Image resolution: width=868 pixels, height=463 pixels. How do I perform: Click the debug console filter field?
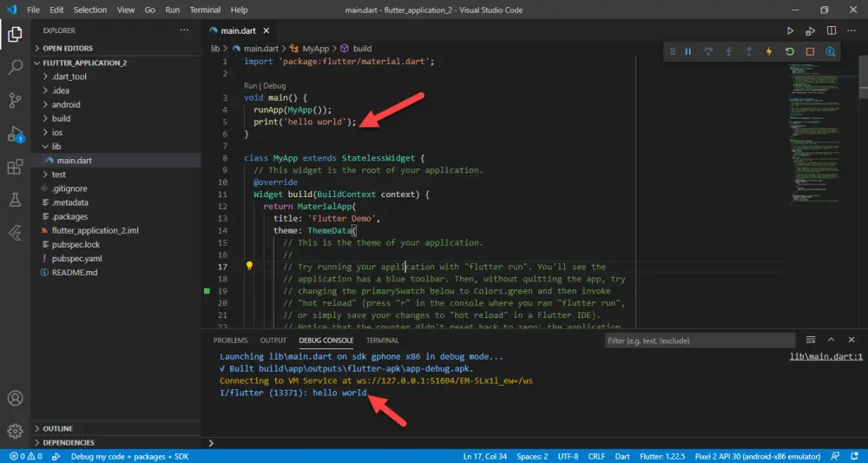pyautogui.click(x=700, y=340)
